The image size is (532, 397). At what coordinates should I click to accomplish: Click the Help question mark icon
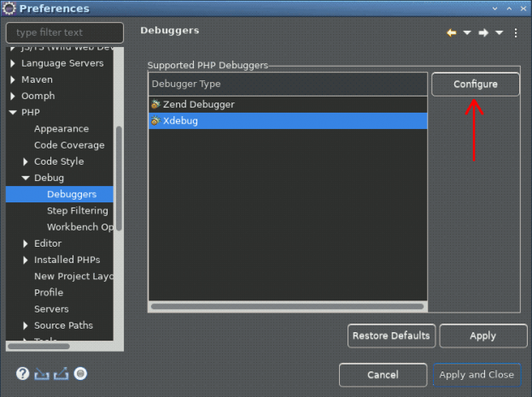point(22,374)
